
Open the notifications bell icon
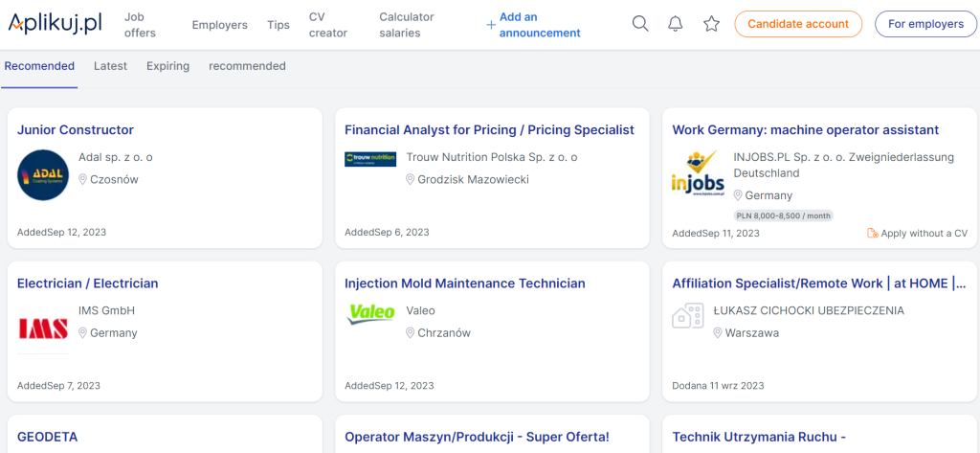coord(676,24)
